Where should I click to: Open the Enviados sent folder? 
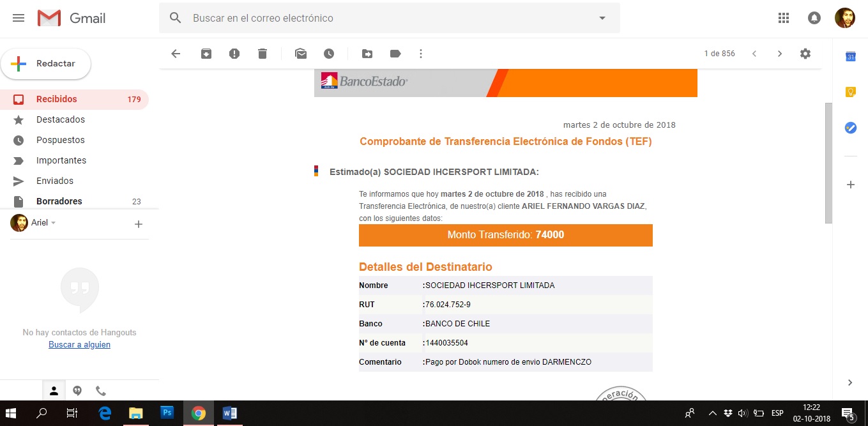pos(74,181)
